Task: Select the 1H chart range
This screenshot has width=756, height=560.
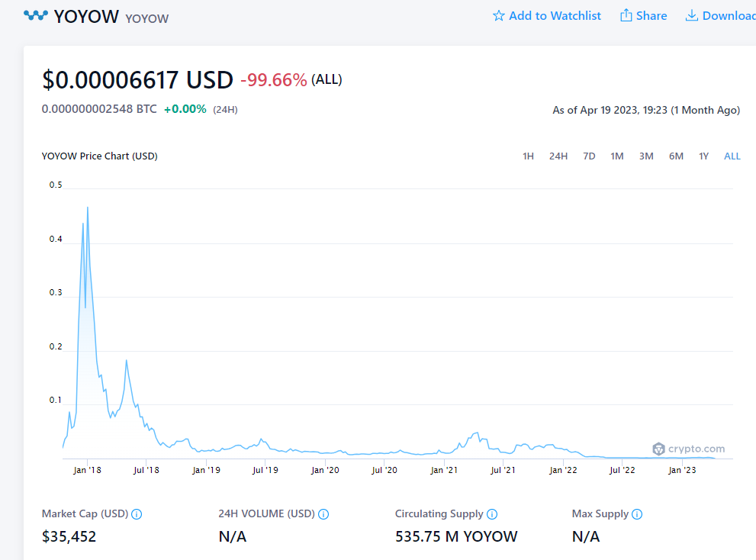Action: click(528, 156)
